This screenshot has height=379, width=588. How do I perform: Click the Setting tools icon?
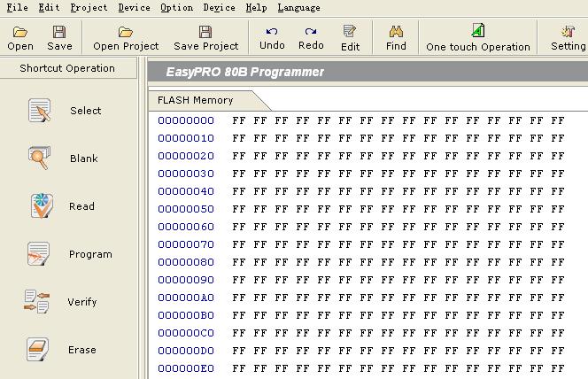pyautogui.click(x=568, y=32)
